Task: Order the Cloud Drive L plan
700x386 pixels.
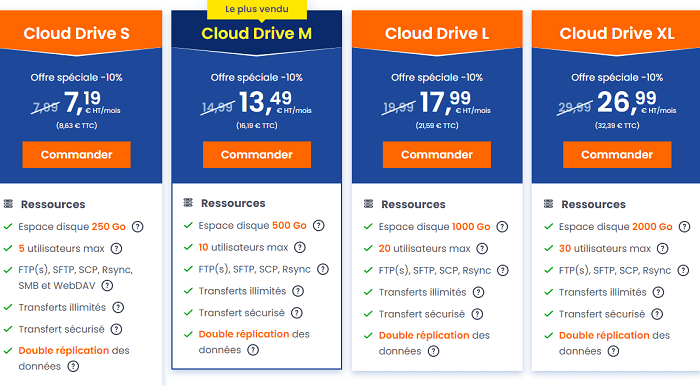Action: (437, 154)
